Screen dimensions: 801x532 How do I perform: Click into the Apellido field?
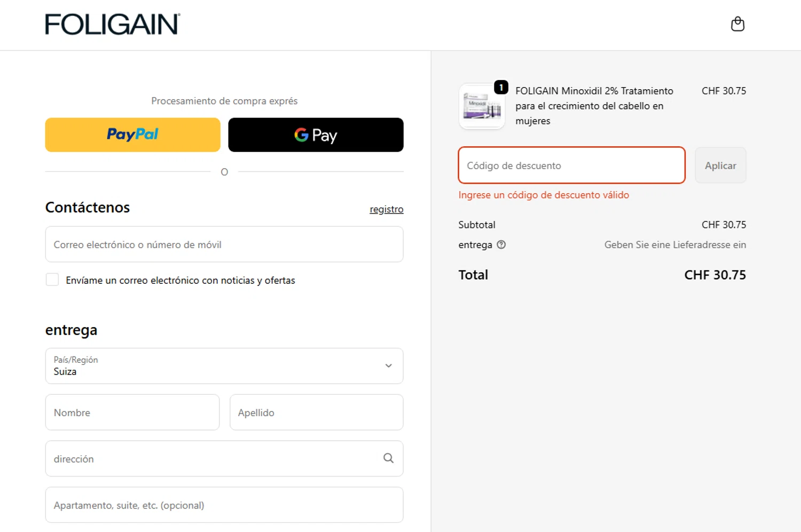pos(316,412)
